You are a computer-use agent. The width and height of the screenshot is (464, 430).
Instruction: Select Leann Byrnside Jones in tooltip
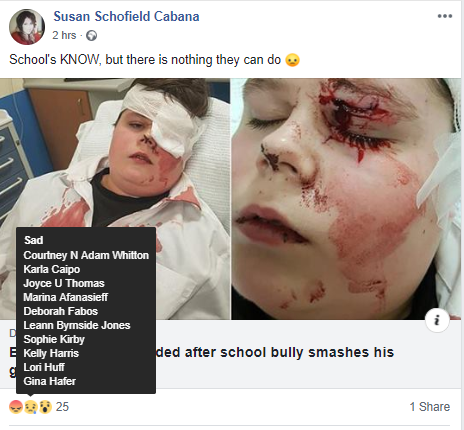77,325
